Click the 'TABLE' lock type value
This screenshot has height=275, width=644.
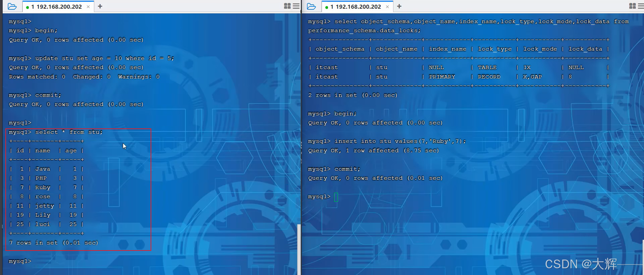click(487, 67)
